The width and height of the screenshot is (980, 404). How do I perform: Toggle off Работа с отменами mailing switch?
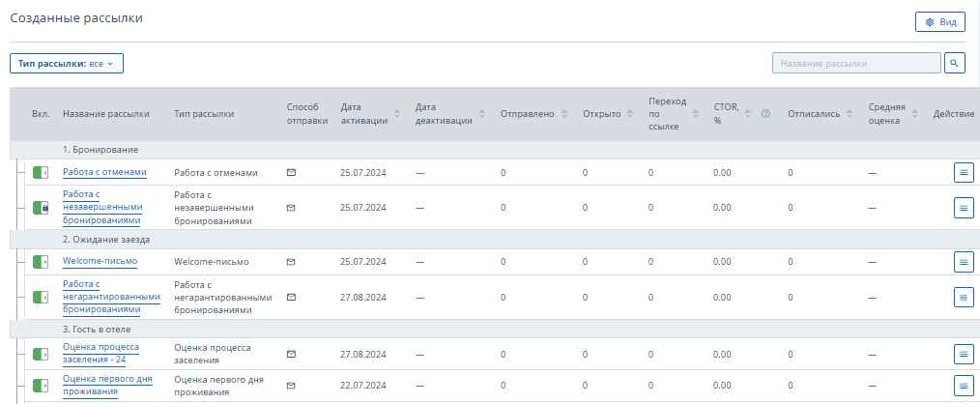coord(40,172)
